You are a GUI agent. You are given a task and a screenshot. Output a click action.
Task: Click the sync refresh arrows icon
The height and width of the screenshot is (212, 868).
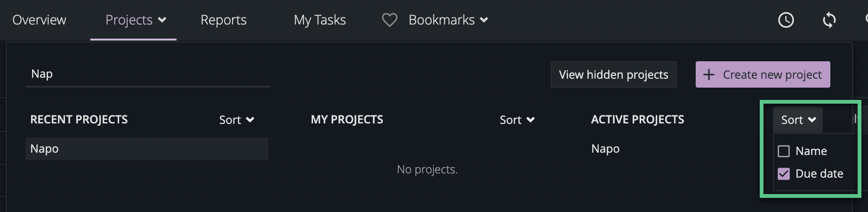tap(829, 20)
